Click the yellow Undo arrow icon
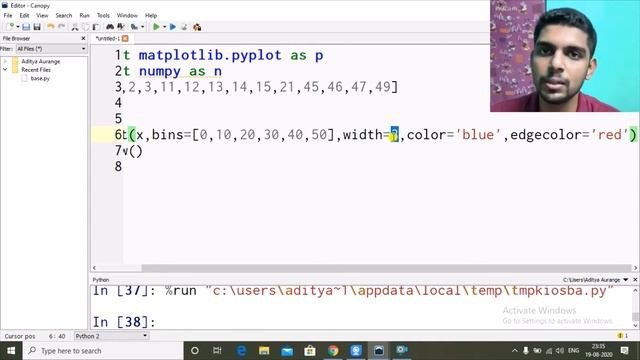 point(51,27)
